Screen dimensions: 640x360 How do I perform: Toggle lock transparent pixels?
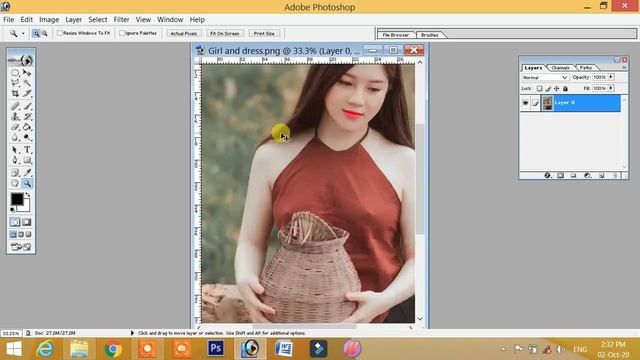pos(539,88)
